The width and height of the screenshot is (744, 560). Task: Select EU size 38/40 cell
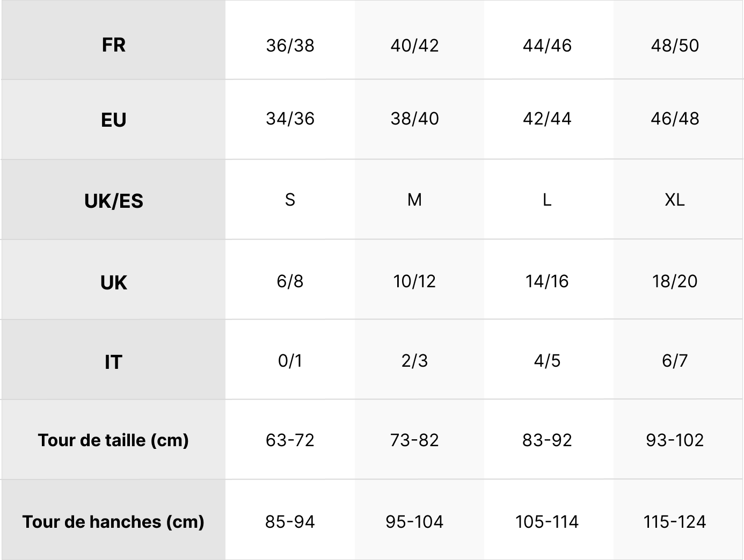pos(414,119)
